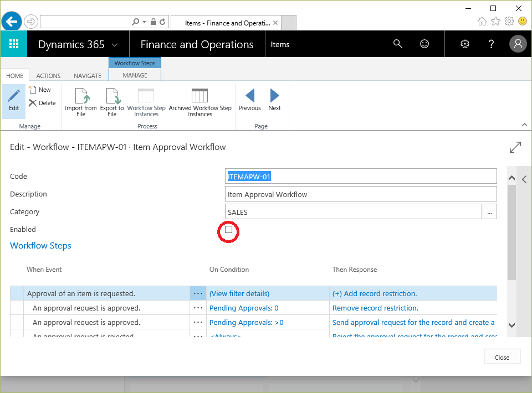The height and width of the screenshot is (393, 532).
Task: Switch to the MANAGE ribbon tab
Action: click(x=135, y=75)
